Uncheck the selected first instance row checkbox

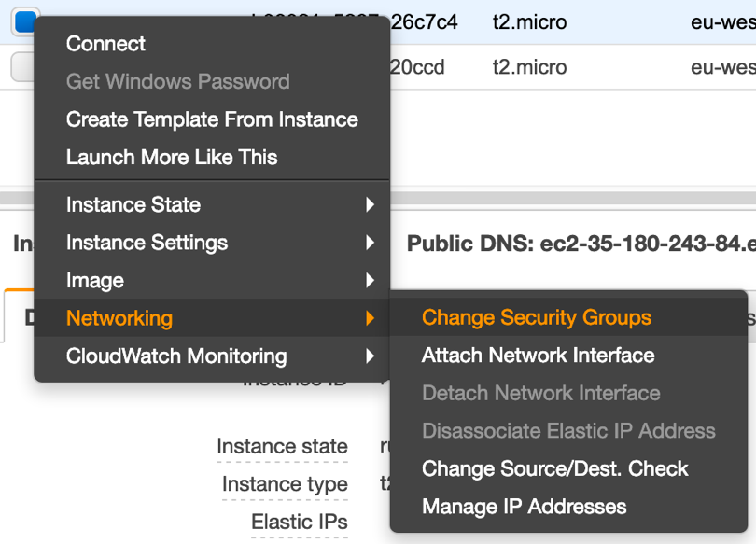point(24,21)
